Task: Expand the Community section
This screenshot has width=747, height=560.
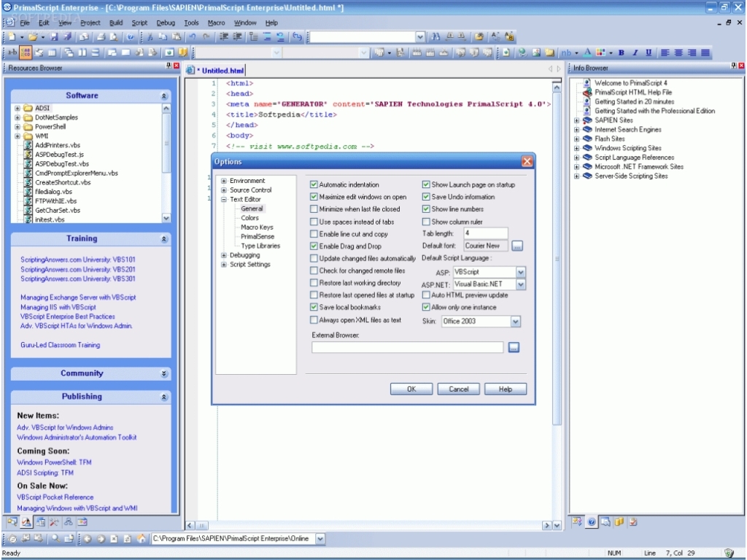Action: [164, 374]
